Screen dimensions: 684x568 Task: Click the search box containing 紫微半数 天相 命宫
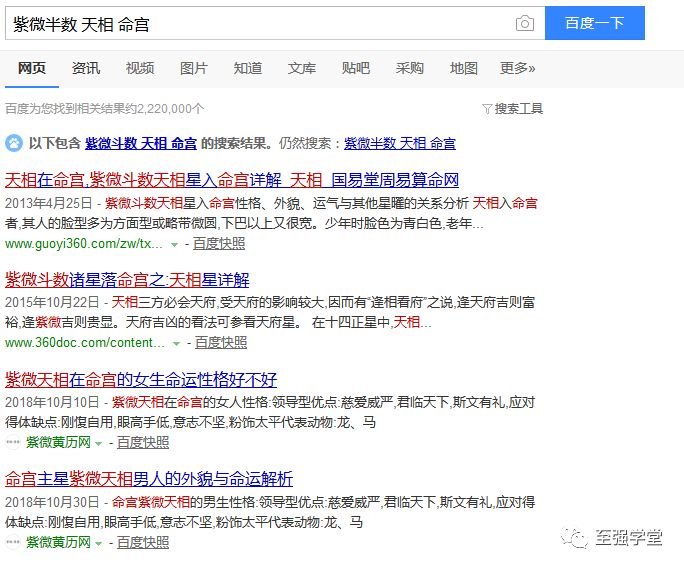click(x=275, y=23)
